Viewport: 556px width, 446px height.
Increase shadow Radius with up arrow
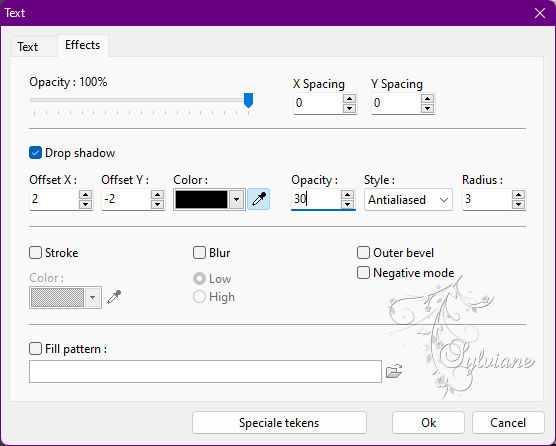pyautogui.click(x=518, y=195)
